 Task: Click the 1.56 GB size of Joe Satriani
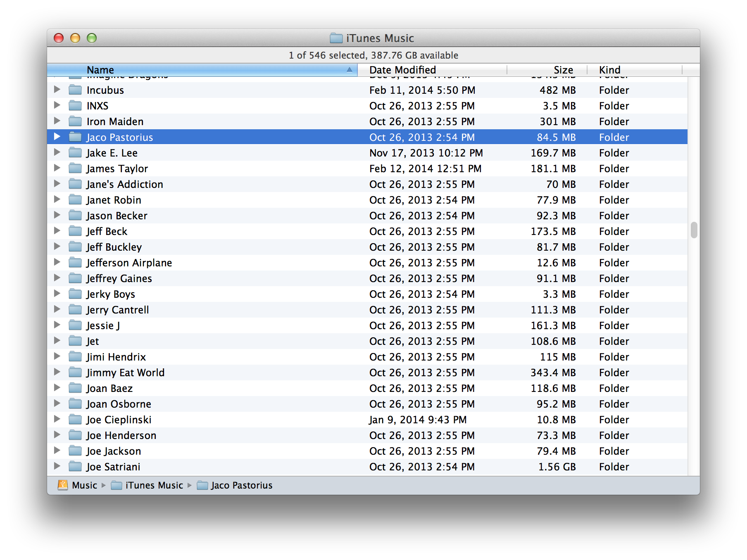point(557,467)
